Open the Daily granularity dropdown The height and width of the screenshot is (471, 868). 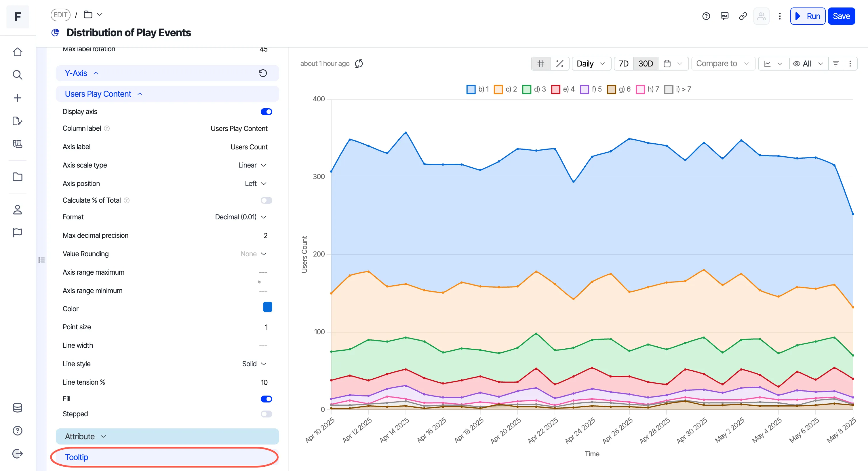(591, 63)
